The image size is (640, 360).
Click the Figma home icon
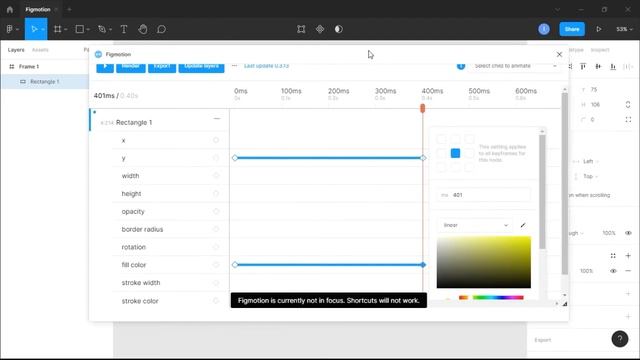[10, 9]
